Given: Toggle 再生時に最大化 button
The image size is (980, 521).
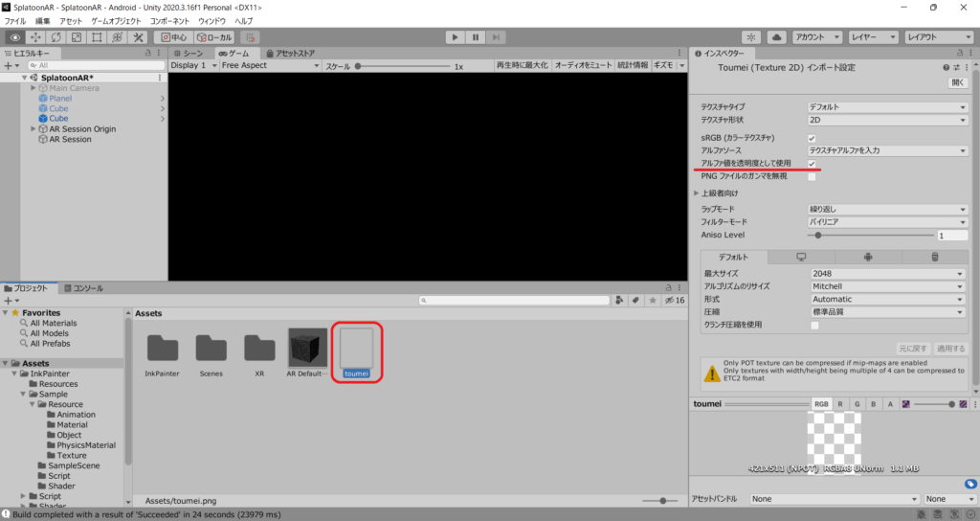Looking at the screenshot, I should [x=522, y=66].
